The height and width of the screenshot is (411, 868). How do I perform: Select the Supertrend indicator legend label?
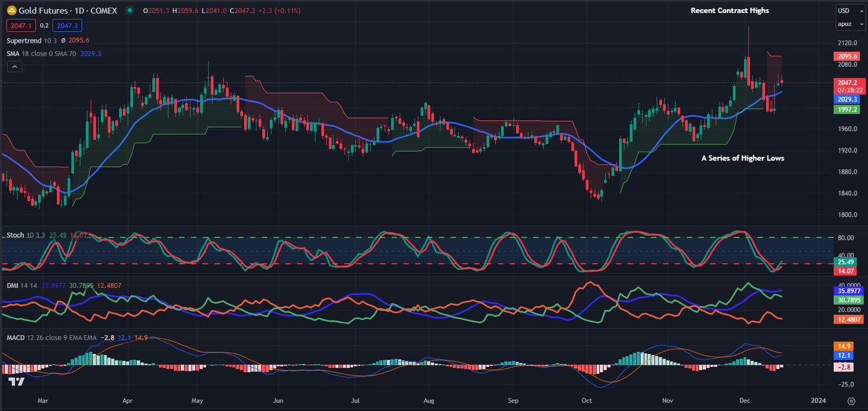tap(23, 40)
